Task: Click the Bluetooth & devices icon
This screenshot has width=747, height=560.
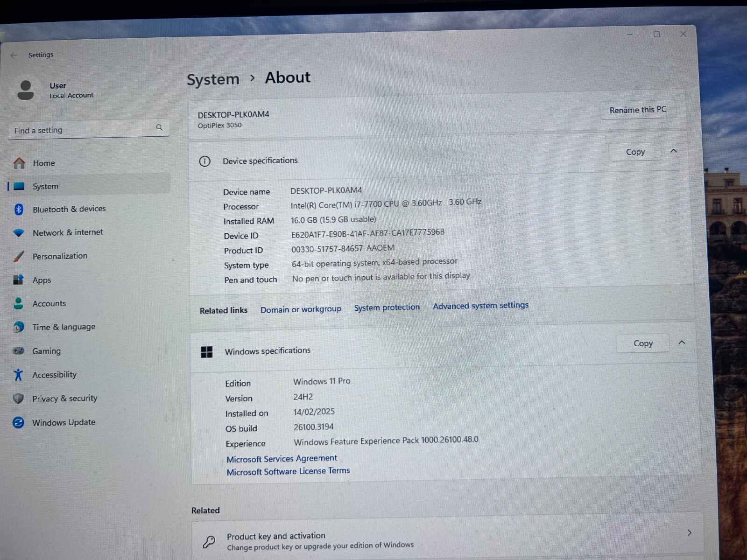Action: click(19, 210)
